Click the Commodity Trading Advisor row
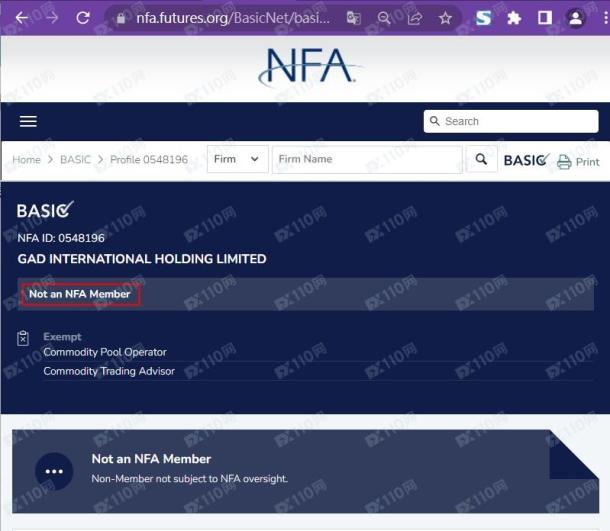 click(x=109, y=371)
